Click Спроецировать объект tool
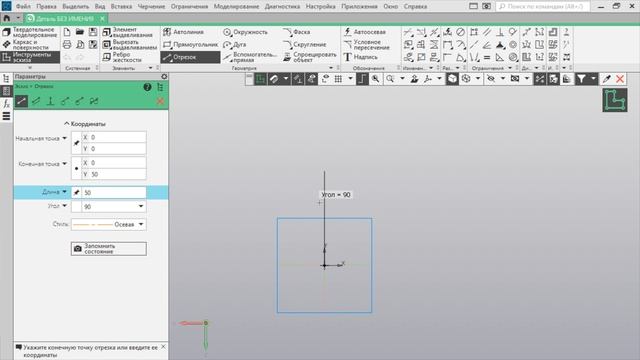The height and width of the screenshot is (360, 640). (x=309, y=57)
